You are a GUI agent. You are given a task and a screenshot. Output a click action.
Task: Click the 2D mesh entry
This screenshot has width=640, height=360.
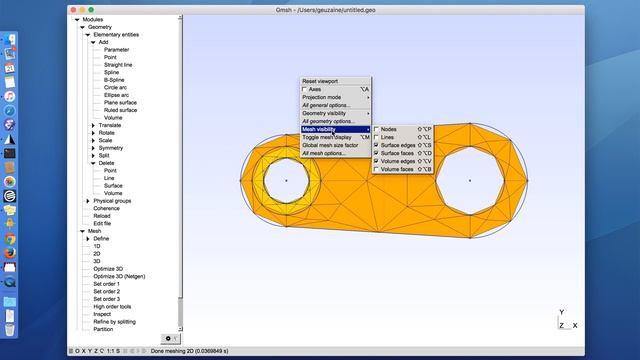[97, 254]
